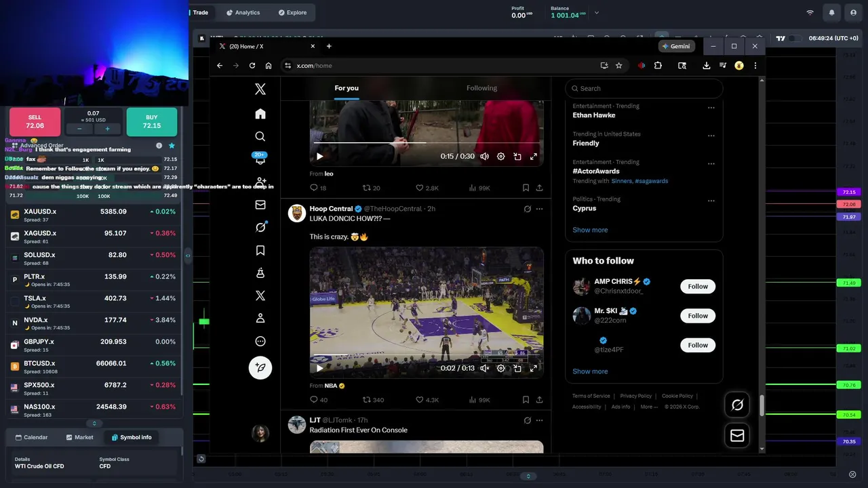868x488 pixels.
Task: Open notifications bell in trading platform header
Action: (x=831, y=12)
